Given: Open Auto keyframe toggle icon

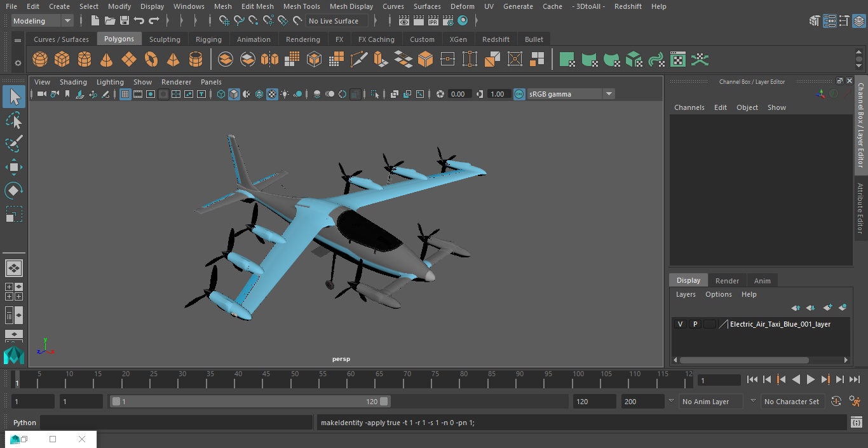Looking at the screenshot, I should point(836,401).
